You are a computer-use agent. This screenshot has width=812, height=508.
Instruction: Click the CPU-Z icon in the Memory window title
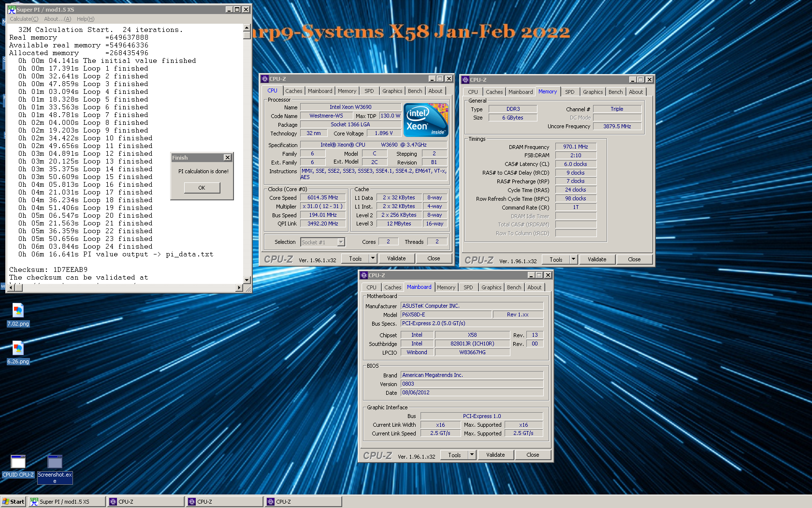pyautogui.click(x=465, y=80)
